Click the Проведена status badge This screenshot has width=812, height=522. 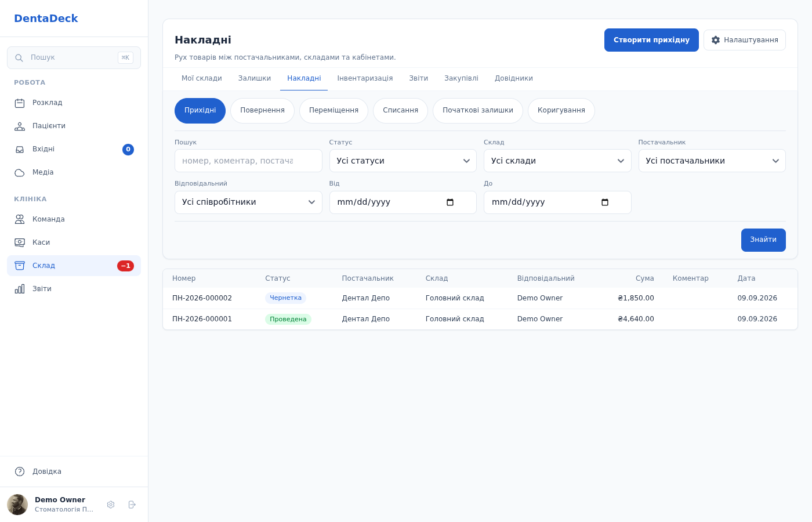tap(288, 319)
